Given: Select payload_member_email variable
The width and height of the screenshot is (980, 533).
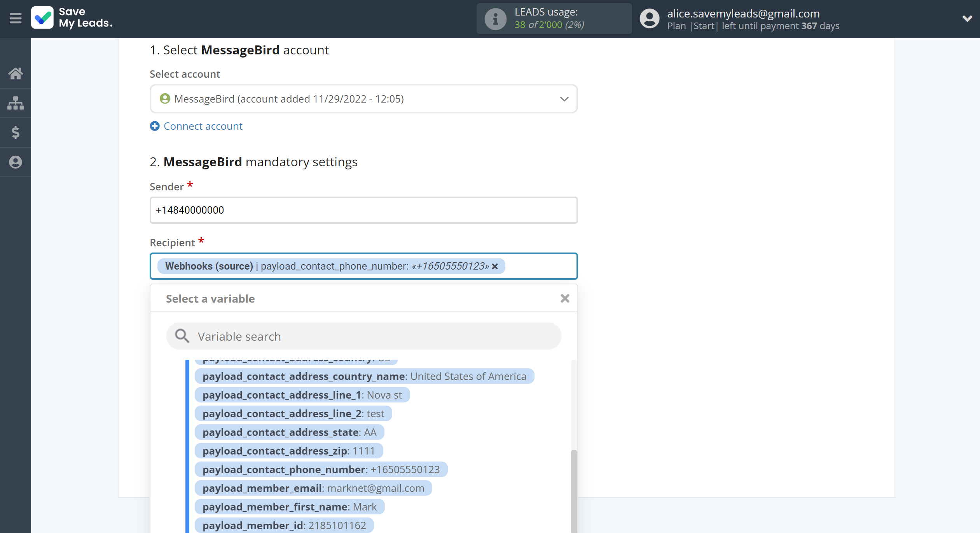Looking at the screenshot, I should coord(313,488).
